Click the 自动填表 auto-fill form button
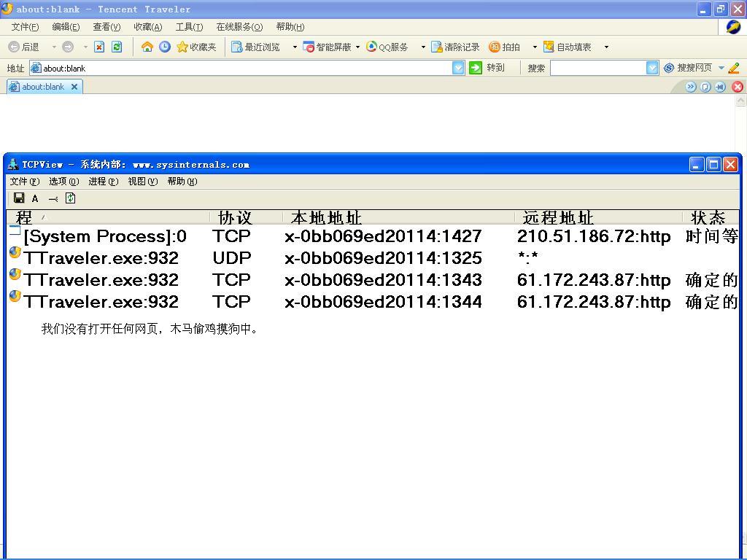Screen dimensions: 747x560 [568, 47]
